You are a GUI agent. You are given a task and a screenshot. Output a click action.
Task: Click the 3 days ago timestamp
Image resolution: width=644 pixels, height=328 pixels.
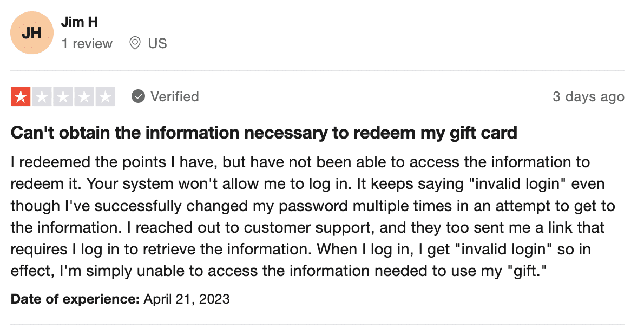tap(588, 96)
